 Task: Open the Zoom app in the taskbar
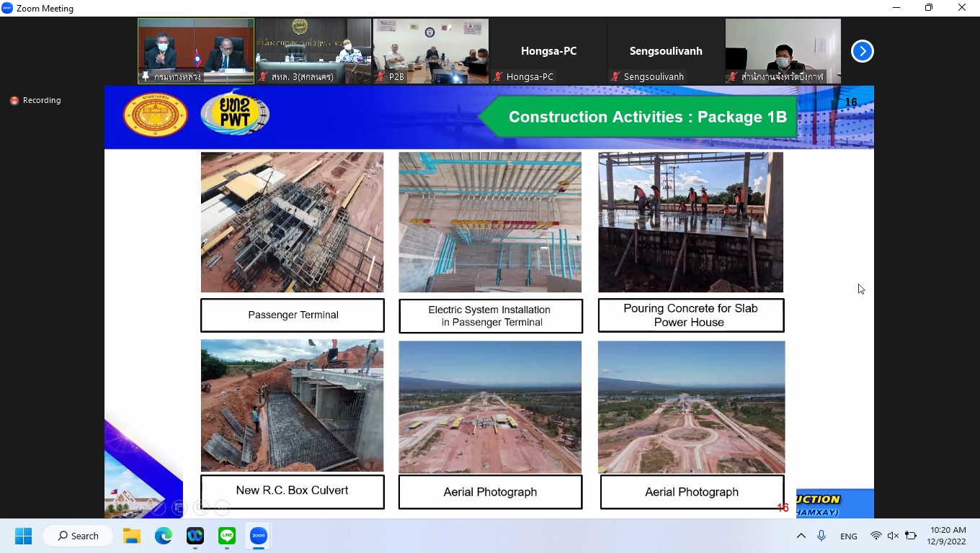pyautogui.click(x=258, y=536)
